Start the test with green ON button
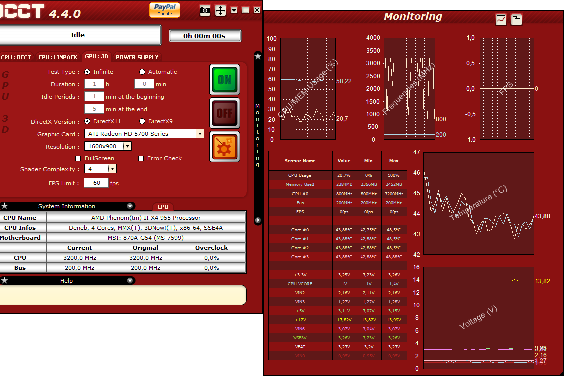This screenshot has height=376, width=588. pyautogui.click(x=224, y=80)
